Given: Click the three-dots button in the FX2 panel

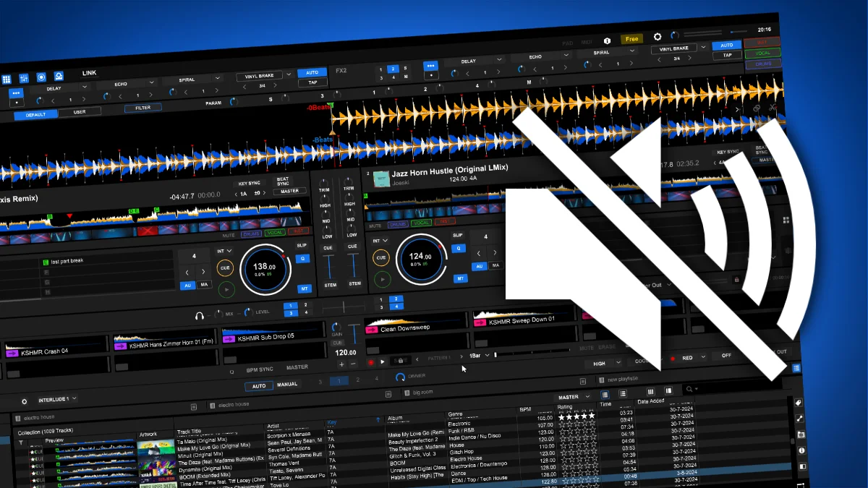Looking at the screenshot, I should click(x=430, y=66).
